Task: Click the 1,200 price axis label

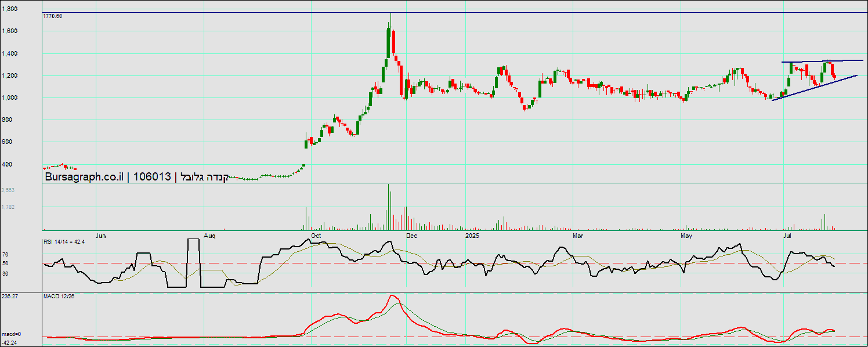Action: pyautogui.click(x=9, y=75)
